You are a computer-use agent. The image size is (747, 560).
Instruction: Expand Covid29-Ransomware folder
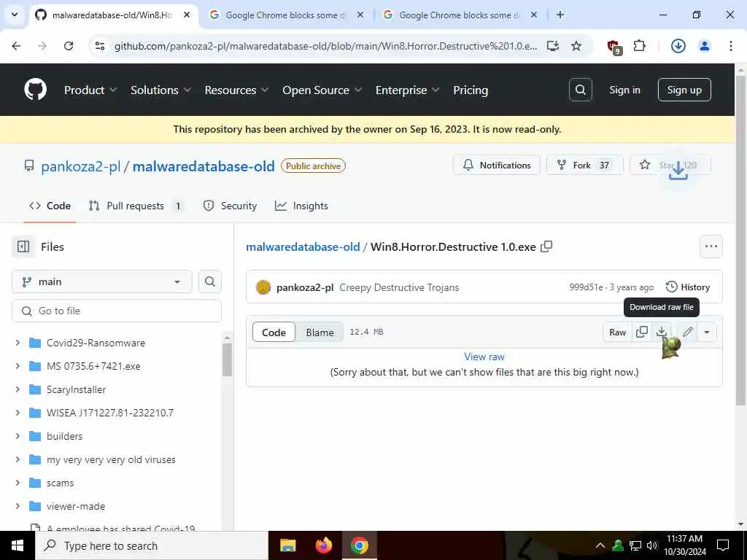[18, 343]
